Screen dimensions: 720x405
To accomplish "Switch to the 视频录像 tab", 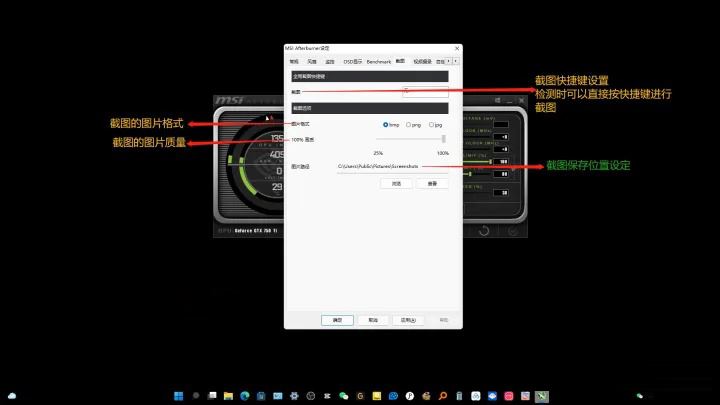I will click(x=422, y=62).
